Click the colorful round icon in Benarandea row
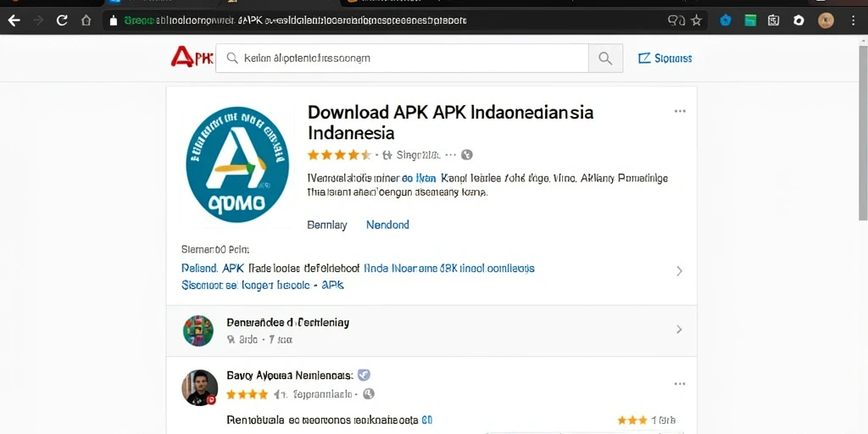868x434 pixels. coord(198,331)
